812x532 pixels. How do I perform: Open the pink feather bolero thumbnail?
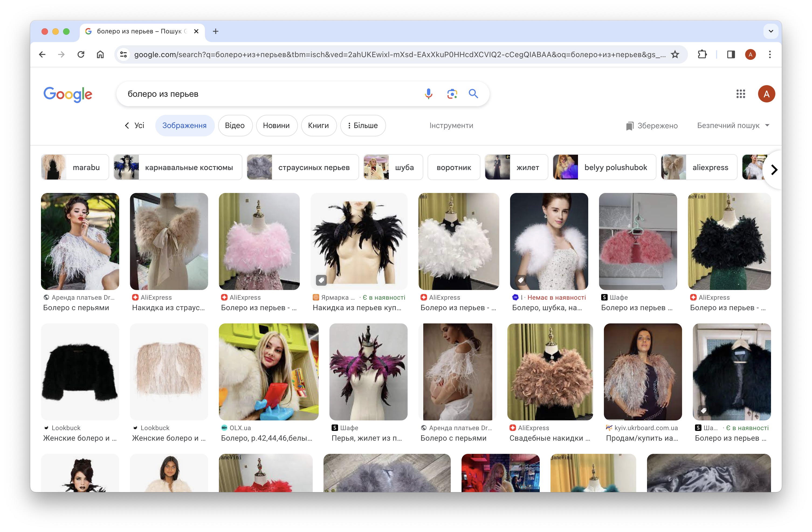coord(259,241)
